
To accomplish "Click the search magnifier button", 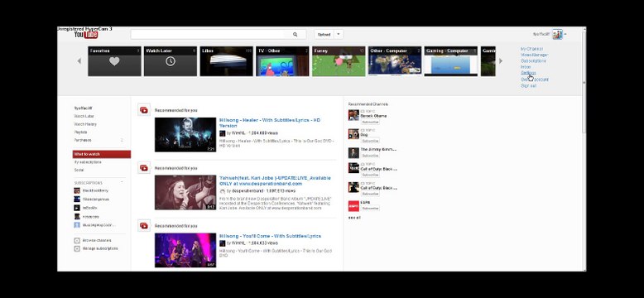I will coord(295,35).
